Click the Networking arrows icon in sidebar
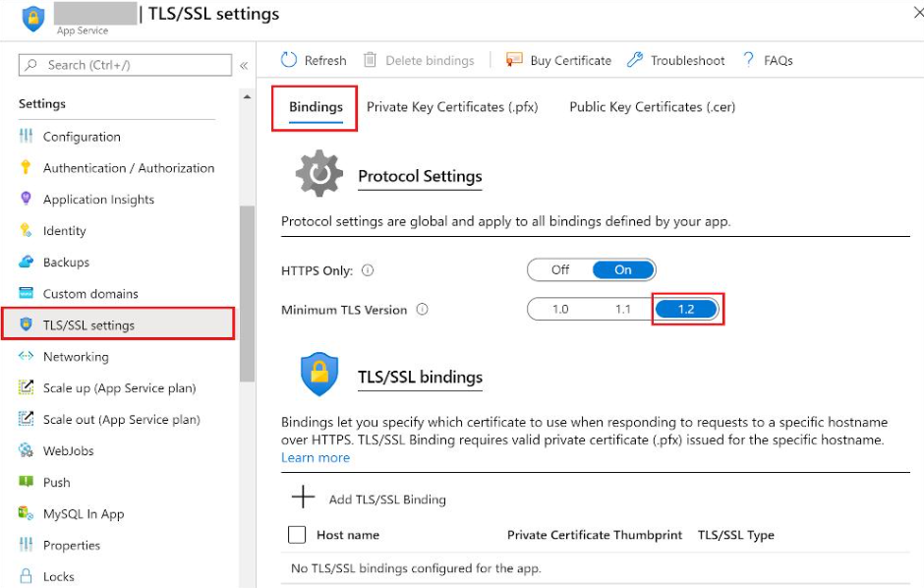This screenshot has width=924, height=588. pyautogui.click(x=26, y=356)
